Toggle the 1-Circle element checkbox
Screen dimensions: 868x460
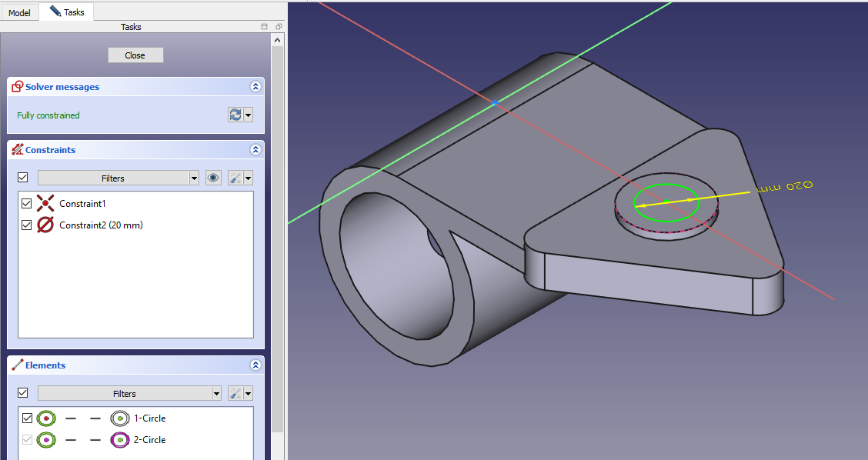click(x=27, y=418)
